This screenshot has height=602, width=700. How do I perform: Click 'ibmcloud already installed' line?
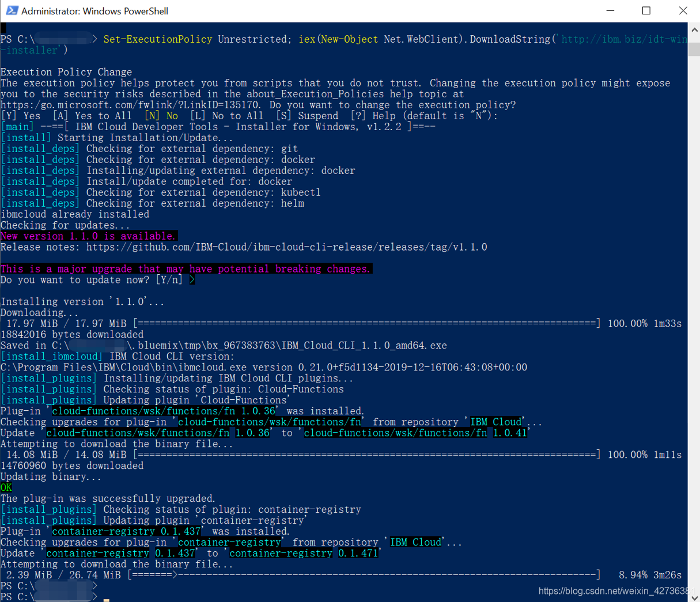pos(75,214)
